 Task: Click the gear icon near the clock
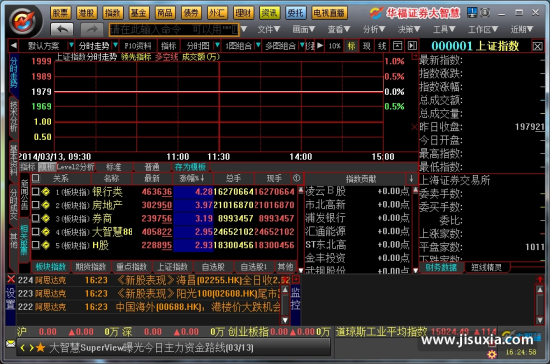(x=492, y=354)
